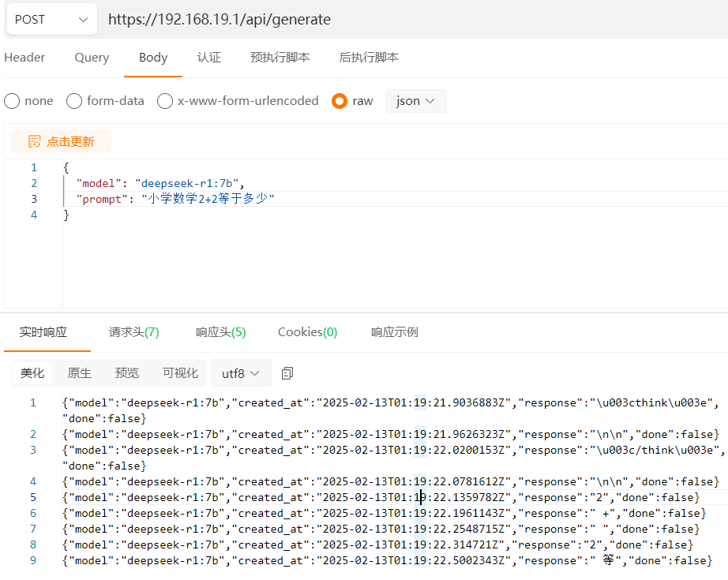Image resolution: width=728 pixels, height=580 pixels.
Task: Click the request URL input field
Action: pyautogui.click(x=411, y=20)
